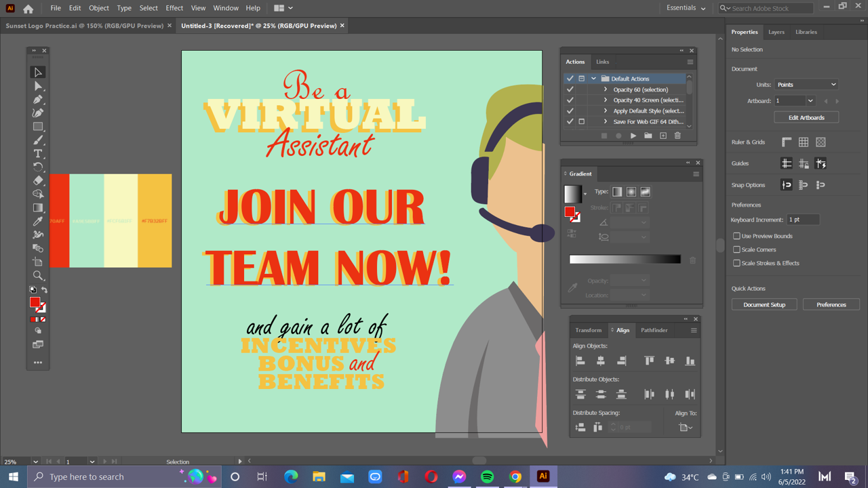Toggle Apply Default Style action checkmark
The image size is (868, 488).
570,110
